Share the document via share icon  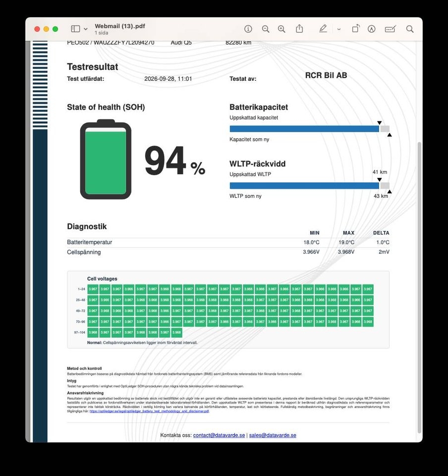click(x=299, y=29)
